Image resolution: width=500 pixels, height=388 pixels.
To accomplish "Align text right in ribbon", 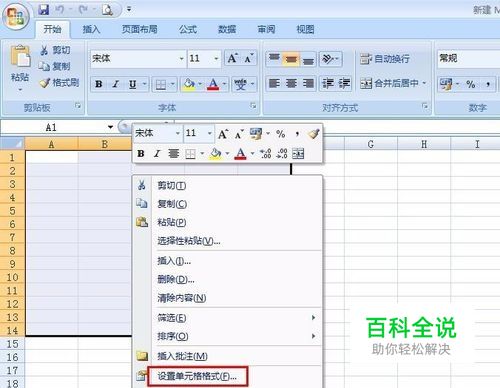I will (x=308, y=83).
